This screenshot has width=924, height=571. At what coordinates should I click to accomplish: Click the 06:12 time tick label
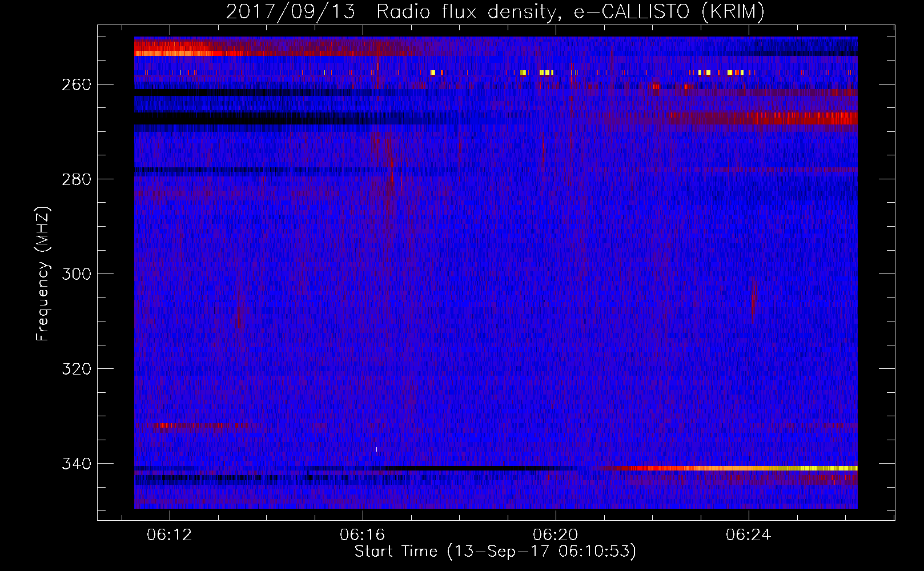point(170,535)
